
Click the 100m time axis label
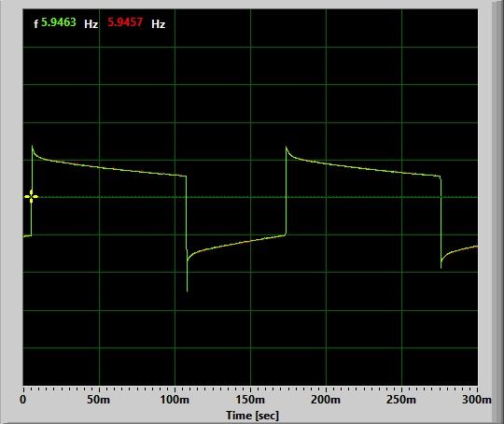click(175, 399)
